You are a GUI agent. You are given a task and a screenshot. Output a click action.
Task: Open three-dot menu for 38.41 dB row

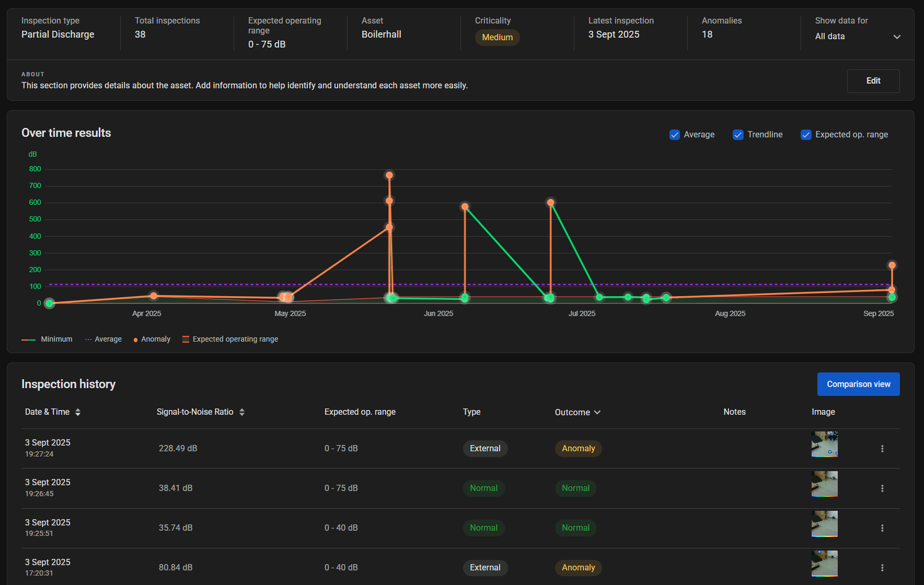coord(882,488)
